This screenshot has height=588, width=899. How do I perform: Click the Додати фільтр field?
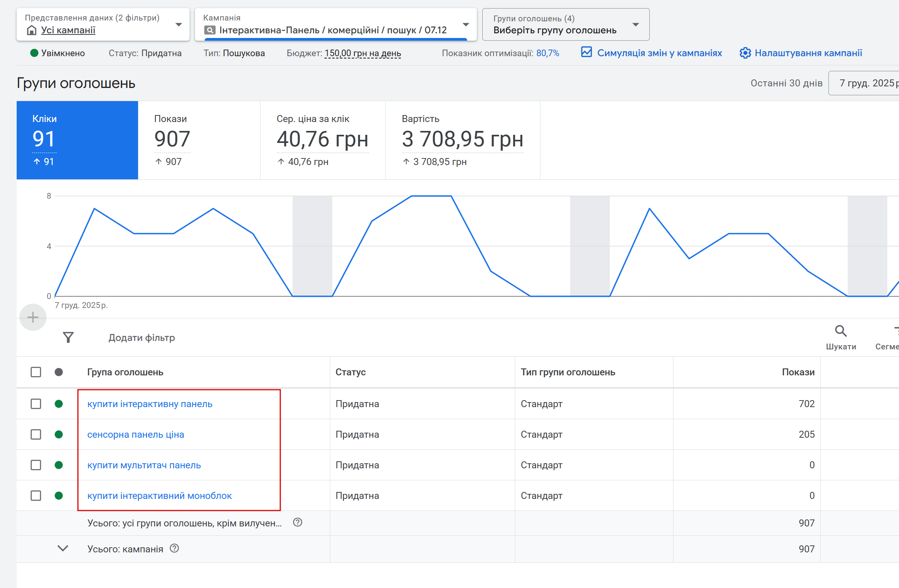pyautogui.click(x=141, y=338)
